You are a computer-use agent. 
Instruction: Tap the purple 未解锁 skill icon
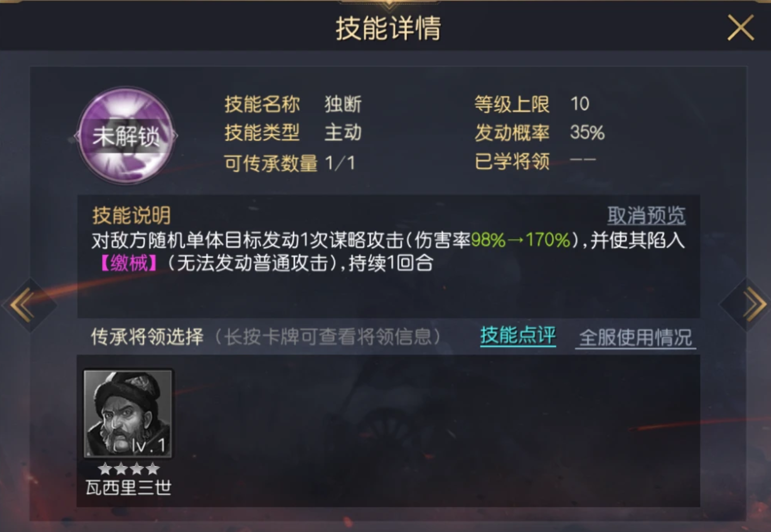coord(126,135)
